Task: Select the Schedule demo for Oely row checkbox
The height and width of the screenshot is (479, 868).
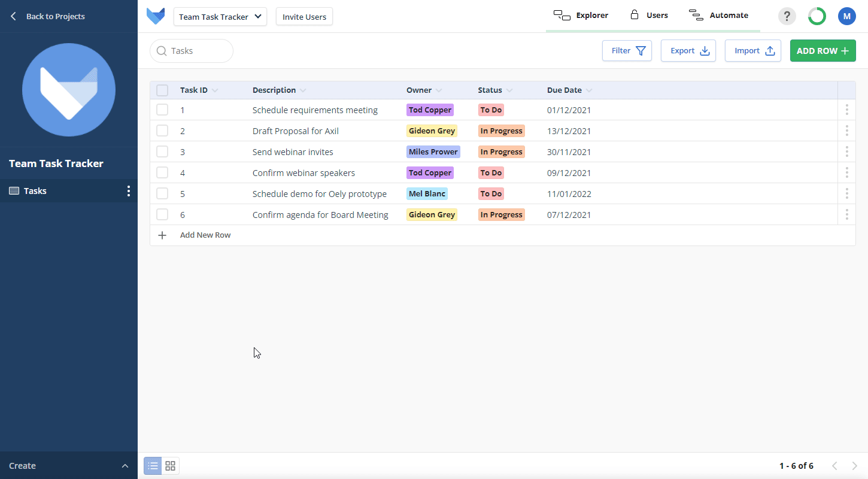Action: pos(162,193)
